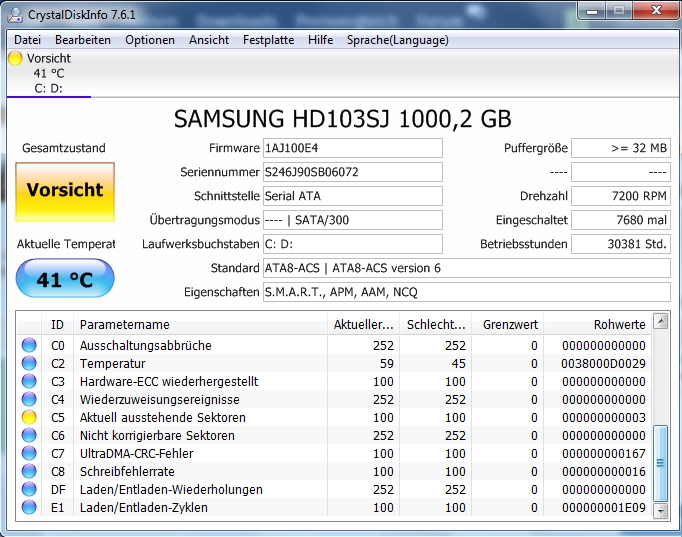Select the UltraDMA-CRC-Fehler row

[334, 453]
